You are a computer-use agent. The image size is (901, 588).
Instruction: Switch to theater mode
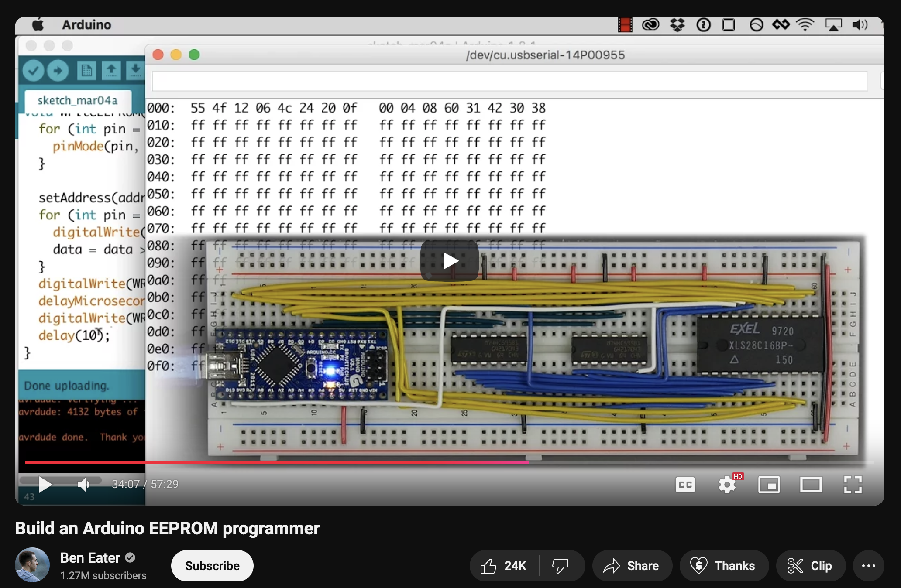click(811, 484)
